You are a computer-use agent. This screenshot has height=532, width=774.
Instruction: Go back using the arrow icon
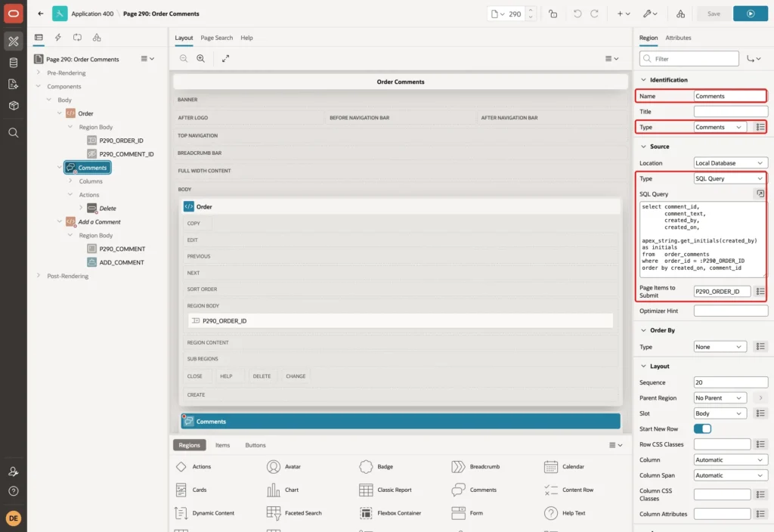41,14
